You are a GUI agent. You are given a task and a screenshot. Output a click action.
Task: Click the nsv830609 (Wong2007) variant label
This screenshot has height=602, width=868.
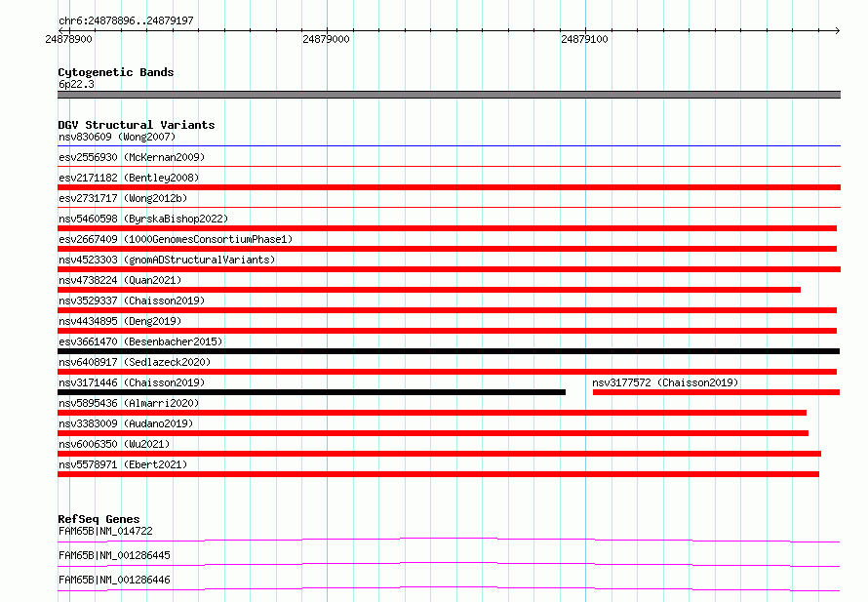(117, 137)
